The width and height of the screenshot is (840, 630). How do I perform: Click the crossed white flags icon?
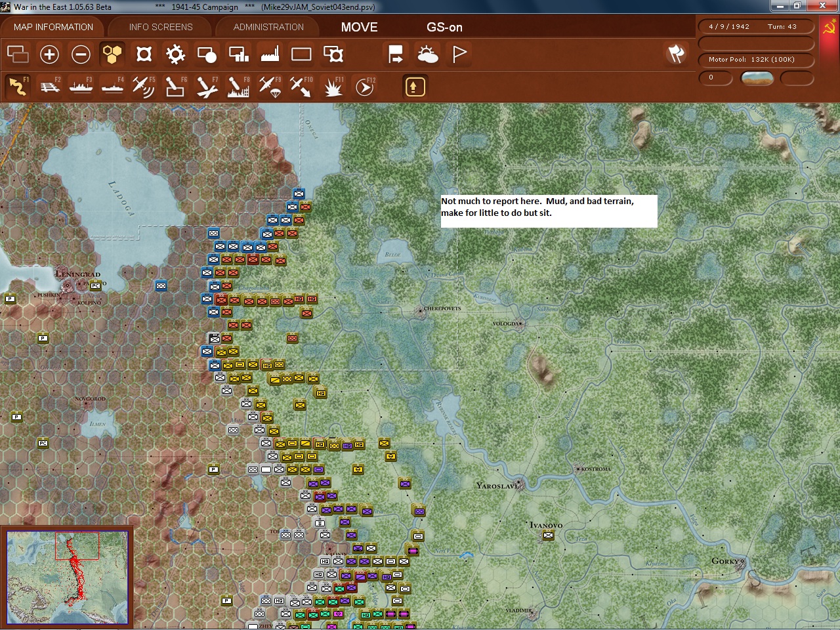(676, 54)
